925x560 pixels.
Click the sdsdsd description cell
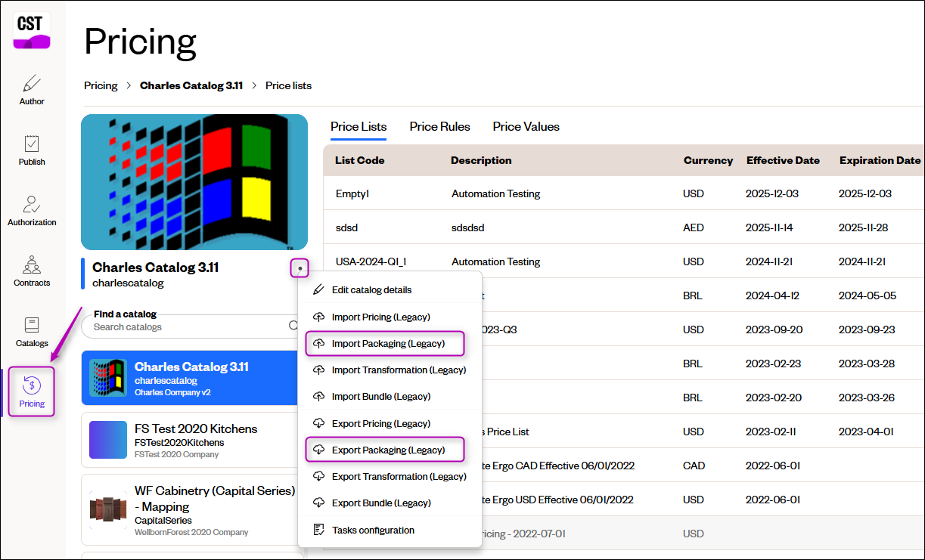(468, 227)
